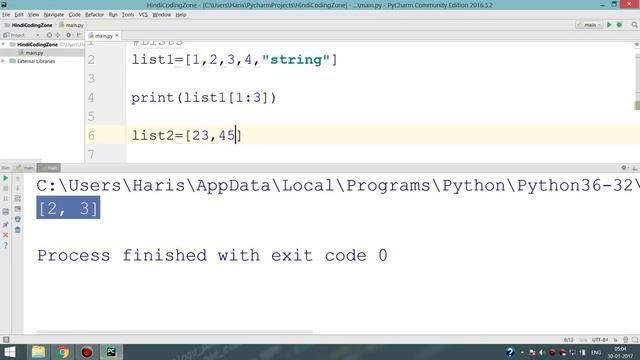Open Google Chrome from the taskbar
Screen dimensions: 640x360
(62, 352)
